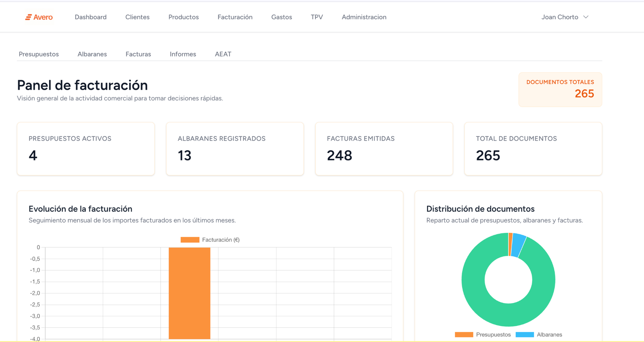
Task: Open the Productos section
Action: click(x=184, y=17)
